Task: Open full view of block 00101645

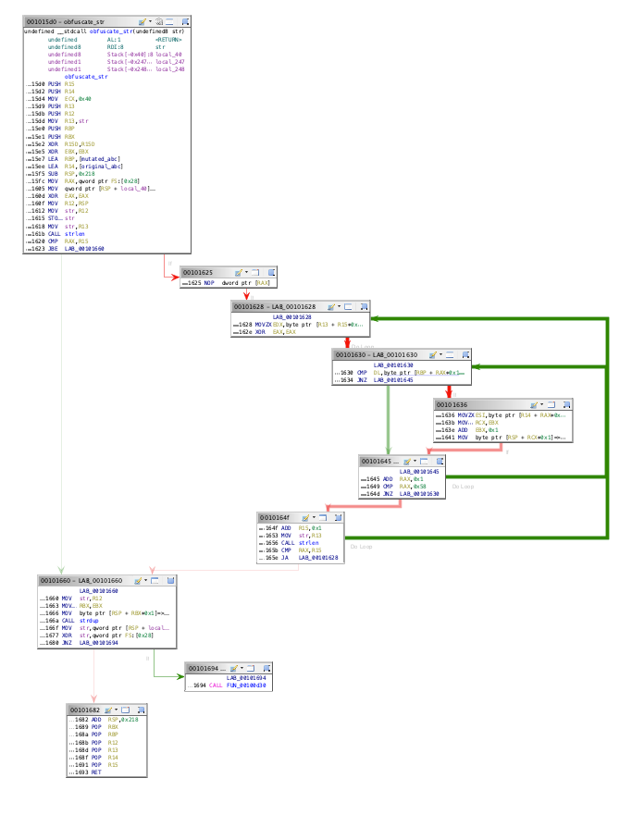Action: (424, 461)
